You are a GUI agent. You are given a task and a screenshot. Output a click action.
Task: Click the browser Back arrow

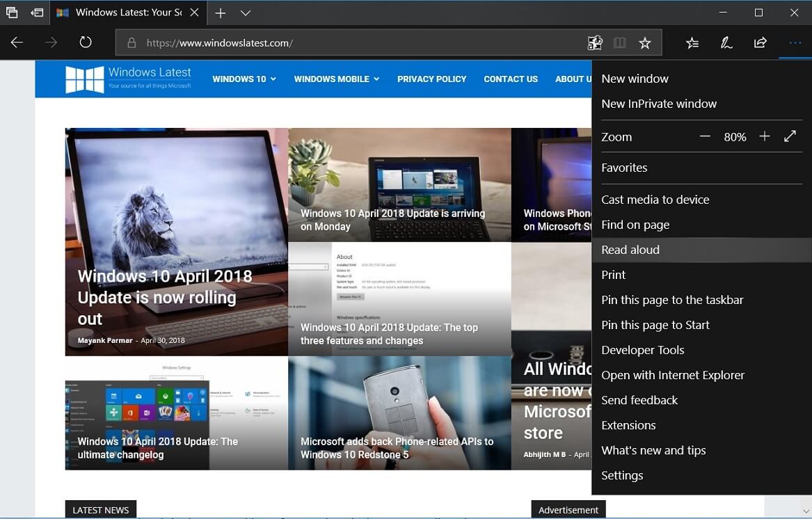pos(17,42)
